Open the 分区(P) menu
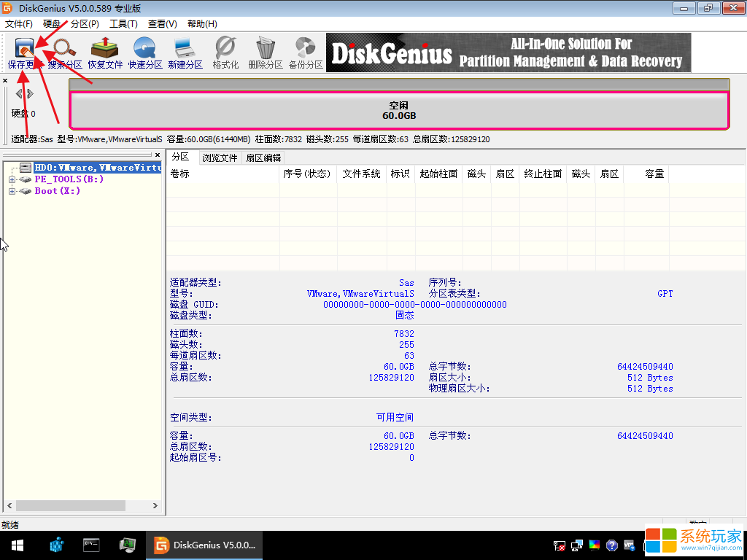747x560 pixels. coord(85,24)
